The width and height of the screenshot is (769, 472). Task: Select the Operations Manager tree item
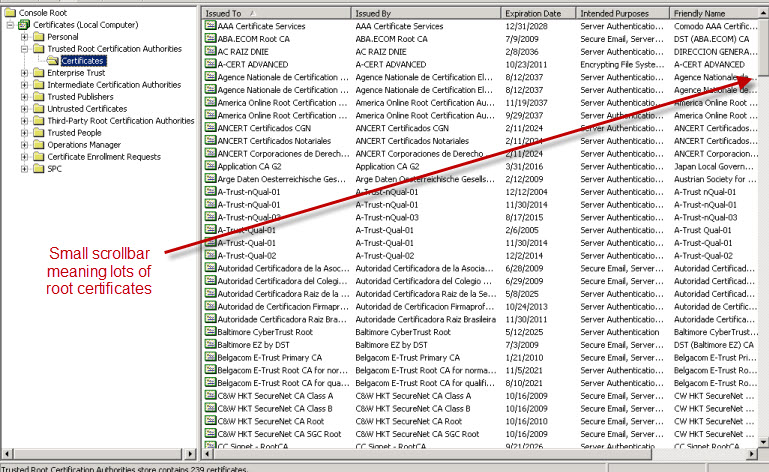pyautogui.click(x=84, y=145)
